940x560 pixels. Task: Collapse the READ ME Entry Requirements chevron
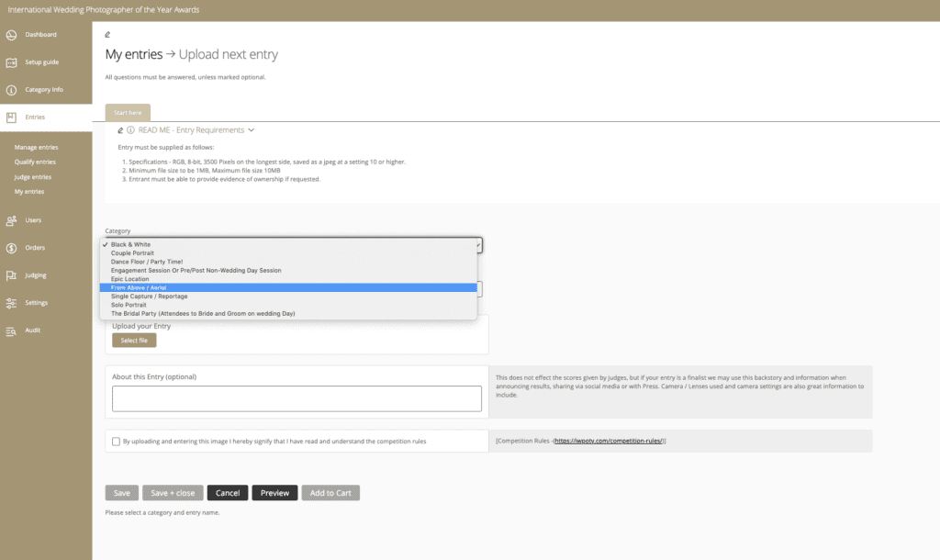point(252,130)
